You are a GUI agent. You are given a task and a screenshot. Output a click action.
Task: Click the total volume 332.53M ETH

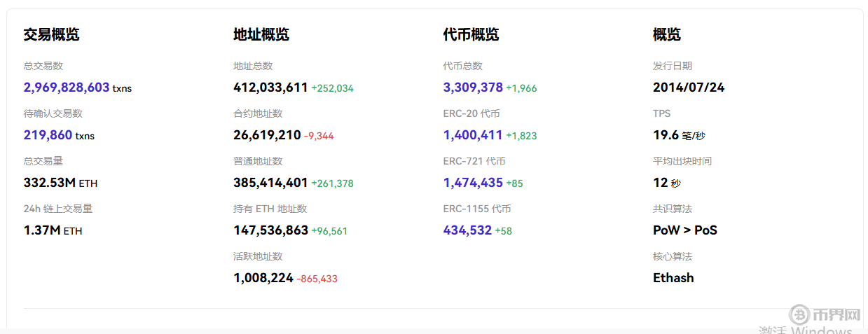click(60, 183)
